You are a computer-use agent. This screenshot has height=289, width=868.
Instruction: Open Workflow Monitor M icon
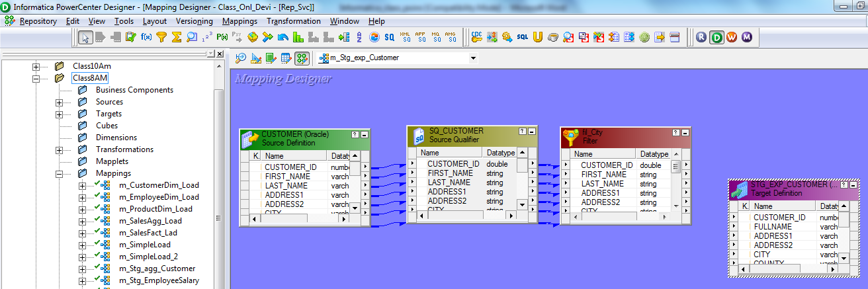point(747,37)
